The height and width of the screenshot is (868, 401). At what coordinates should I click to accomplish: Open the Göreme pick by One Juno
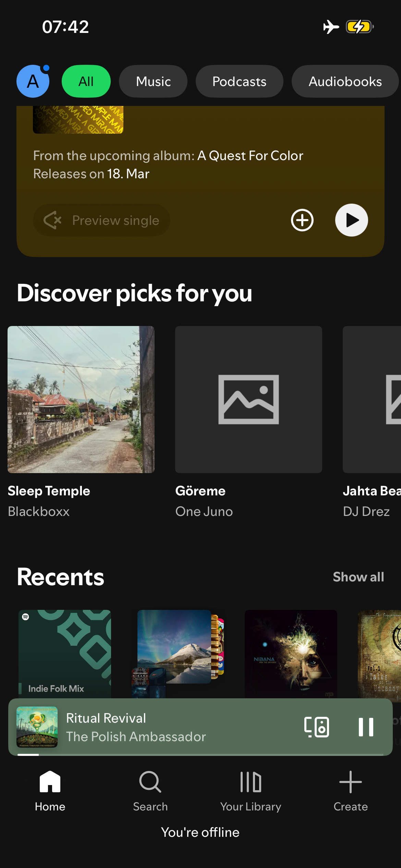point(248,399)
